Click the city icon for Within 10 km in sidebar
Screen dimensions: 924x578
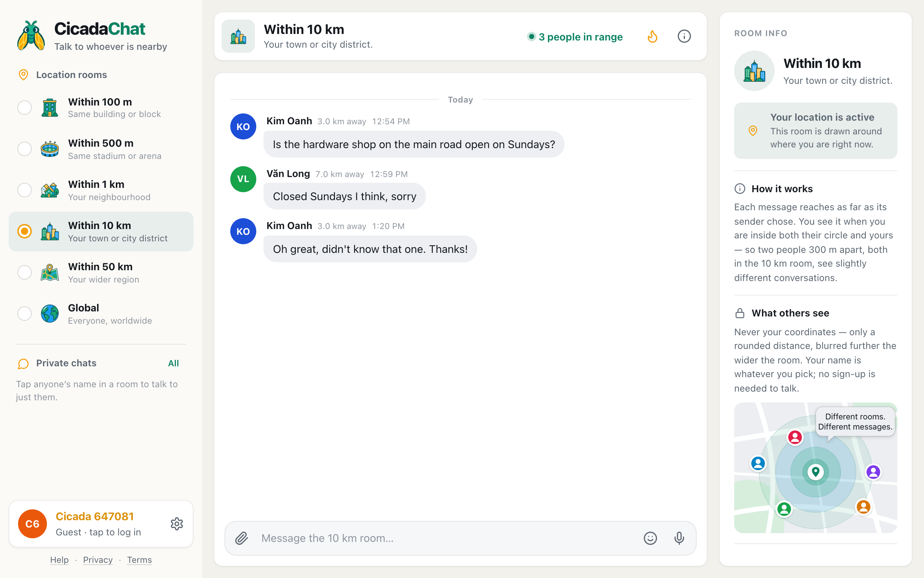click(50, 231)
